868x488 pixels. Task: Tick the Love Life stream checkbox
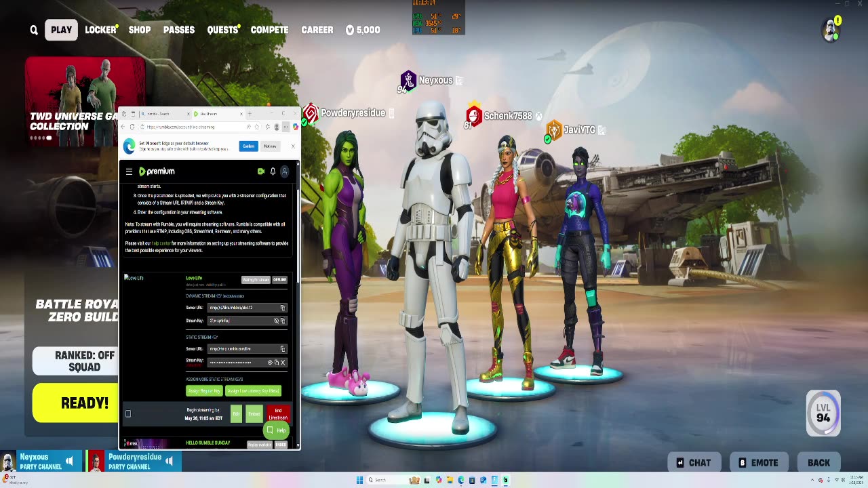[x=128, y=413]
